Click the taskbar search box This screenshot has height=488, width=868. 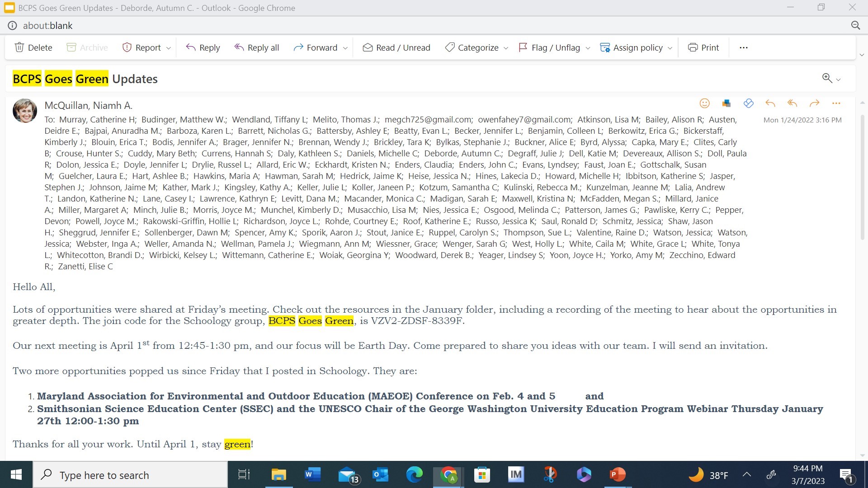130,475
